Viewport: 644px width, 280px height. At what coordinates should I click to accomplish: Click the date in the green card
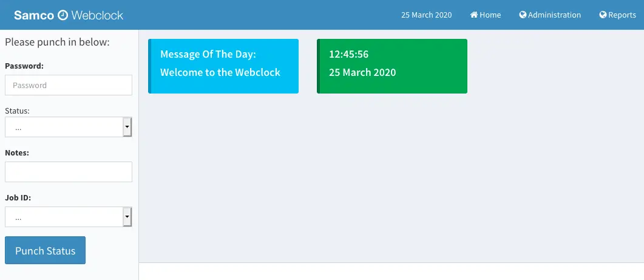coord(362,72)
